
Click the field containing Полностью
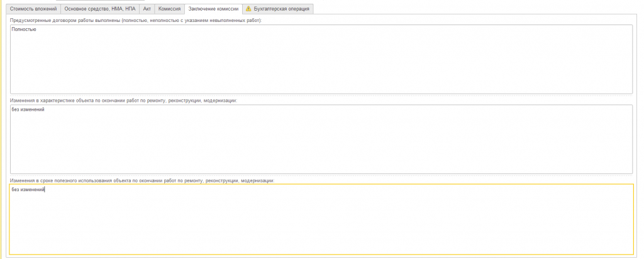coord(321,59)
